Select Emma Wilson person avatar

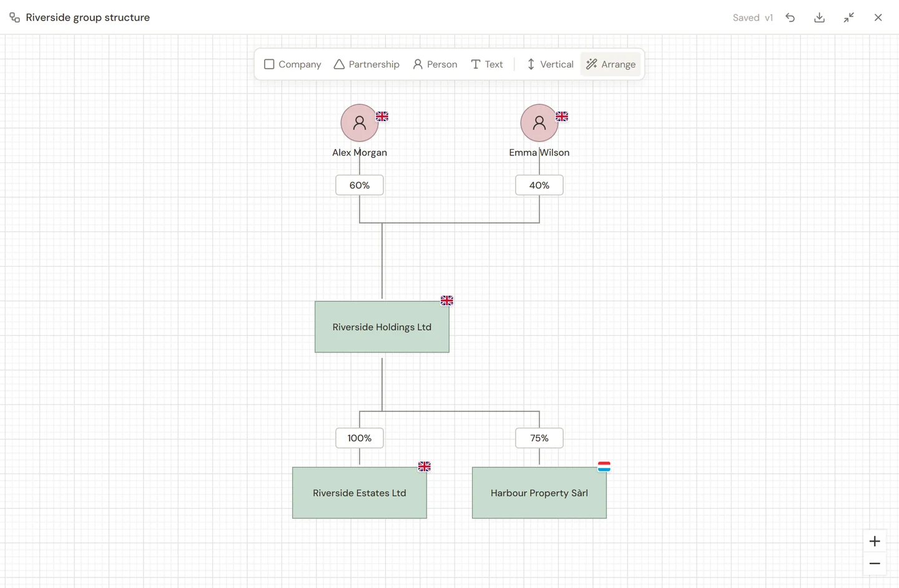pyautogui.click(x=539, y=123)
